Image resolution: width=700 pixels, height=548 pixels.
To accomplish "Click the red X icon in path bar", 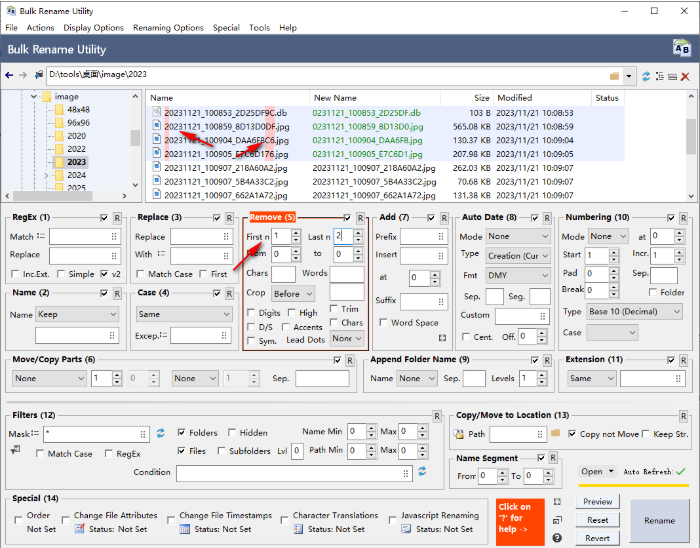I will tap(685, 77).
